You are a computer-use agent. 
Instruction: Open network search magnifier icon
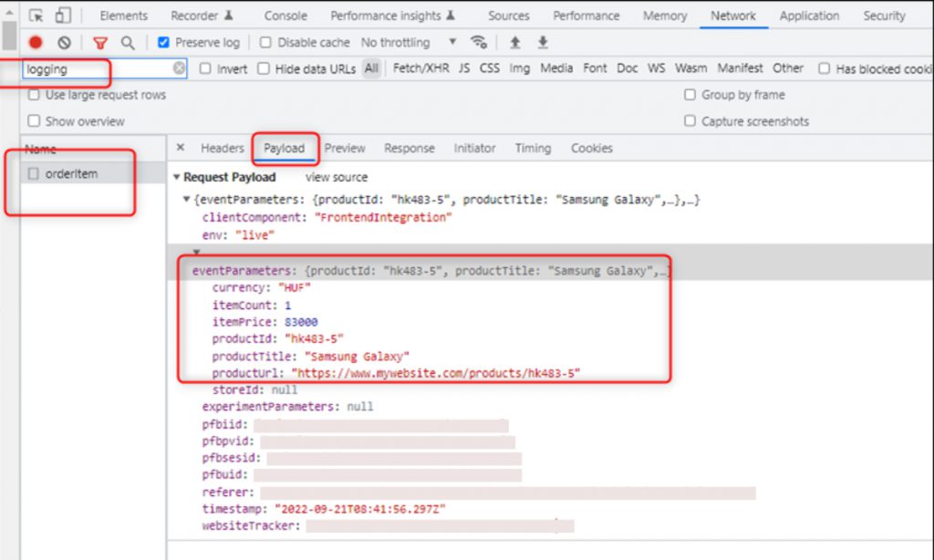128,43
